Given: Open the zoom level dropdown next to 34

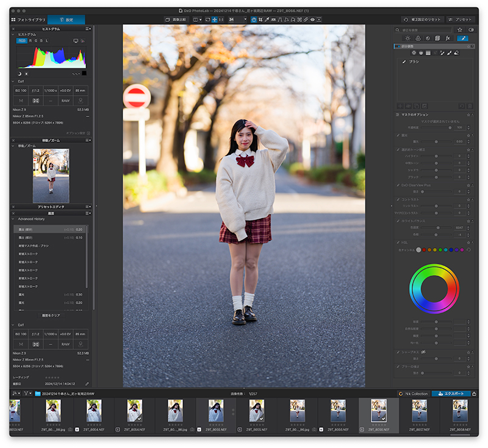Looking at the screenshot, I should (245, 20).
